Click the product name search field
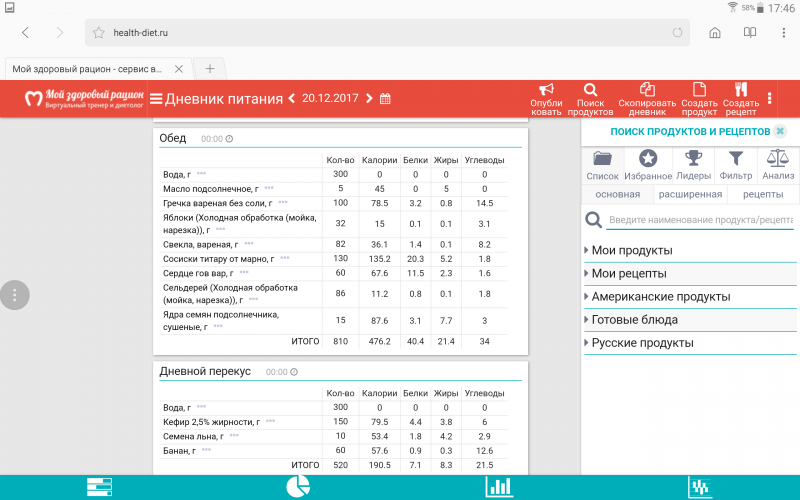This screenshot has width=800, height=500. click(700, 220)
